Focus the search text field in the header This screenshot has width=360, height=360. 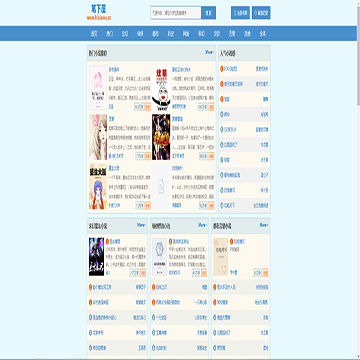(x=176, y=13)
